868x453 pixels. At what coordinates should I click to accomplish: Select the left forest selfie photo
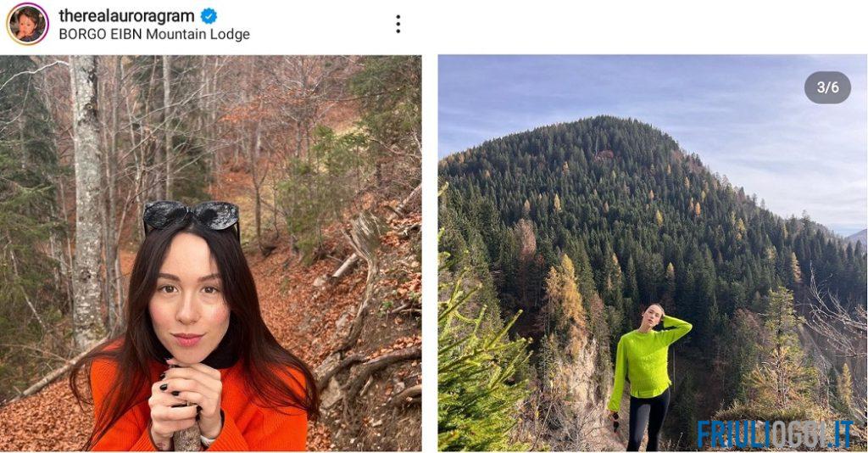pos(210,253)
